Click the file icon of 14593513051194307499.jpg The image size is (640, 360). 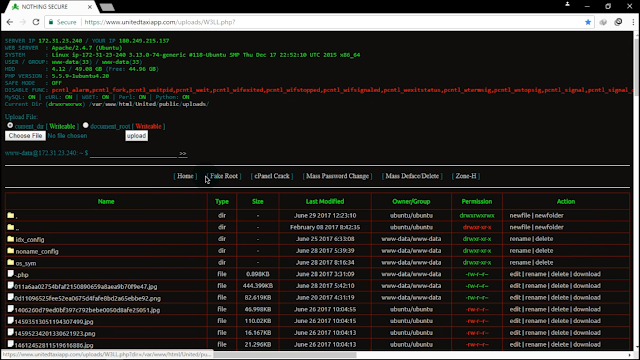tap(11, 321)
